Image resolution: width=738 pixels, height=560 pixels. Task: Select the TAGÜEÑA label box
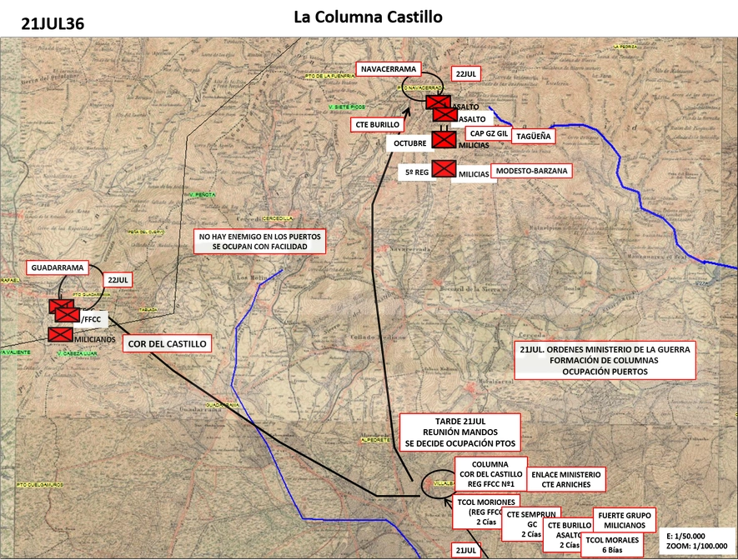(533, 137)
